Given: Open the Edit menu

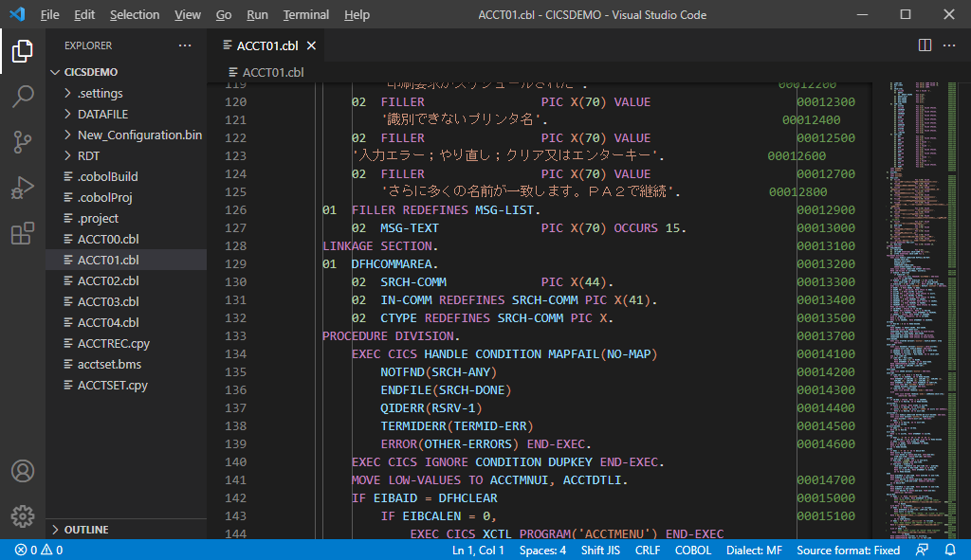Looking at the screenshot, I should [84, 15].
